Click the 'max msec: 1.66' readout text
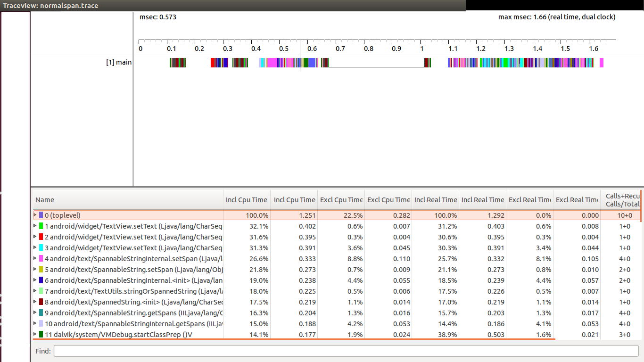The width and height of the screenshot is (644, 362). pyautogui.click(x=557, y=17)
